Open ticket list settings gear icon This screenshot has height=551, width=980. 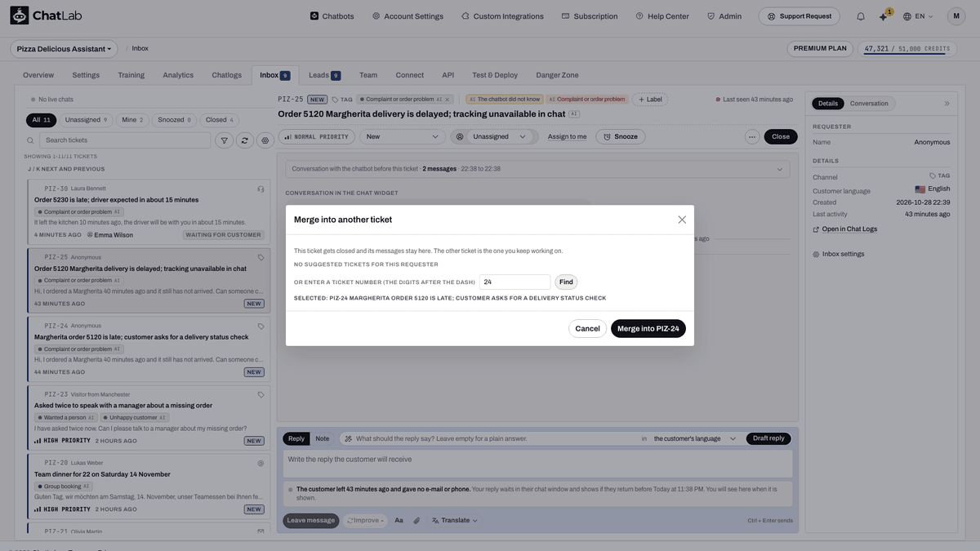coord(265,140)
